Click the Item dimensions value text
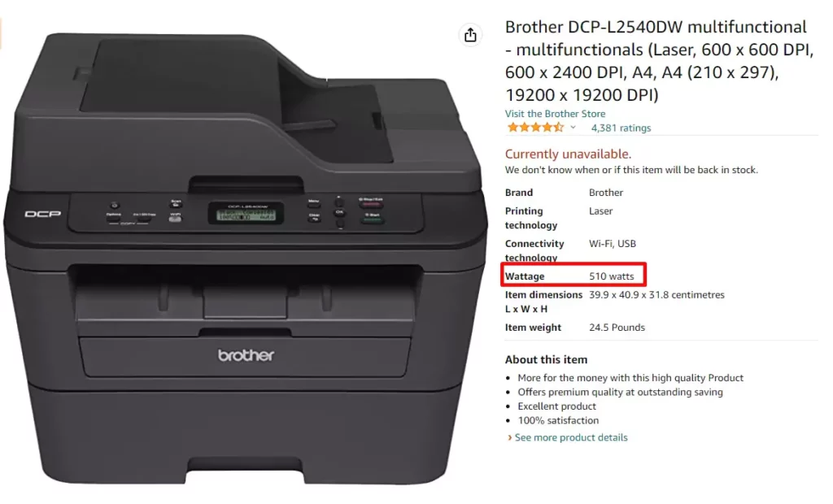This screenshot has width=833, height=504. [x=656, y=295]
